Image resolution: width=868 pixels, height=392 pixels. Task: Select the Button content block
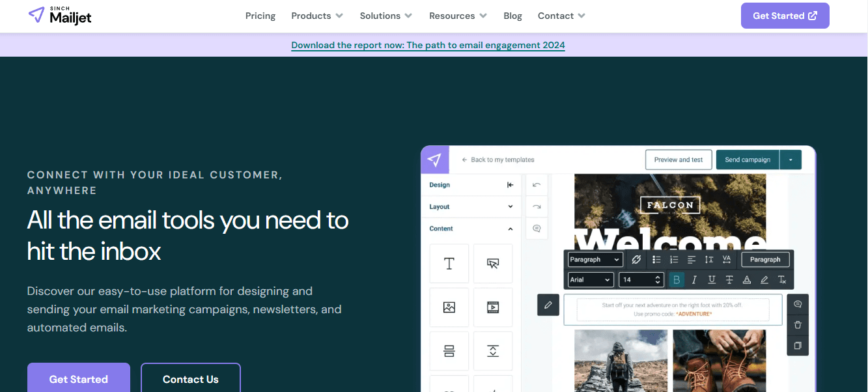493,264
